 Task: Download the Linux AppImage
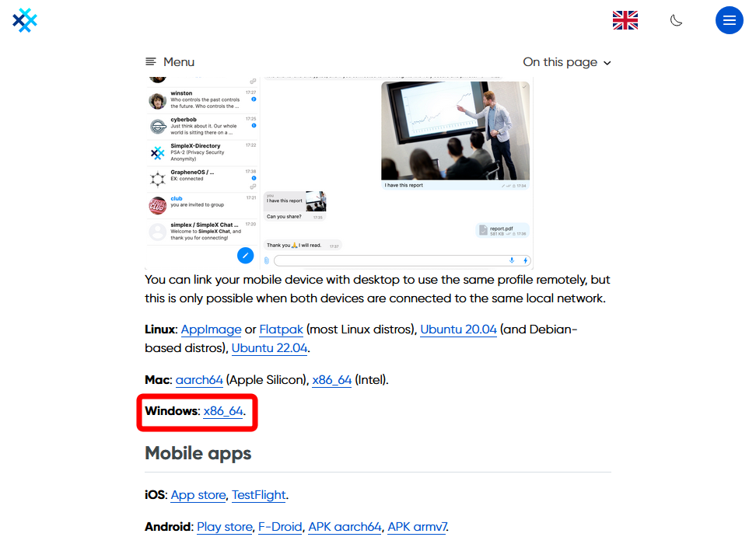pos(211,330)
